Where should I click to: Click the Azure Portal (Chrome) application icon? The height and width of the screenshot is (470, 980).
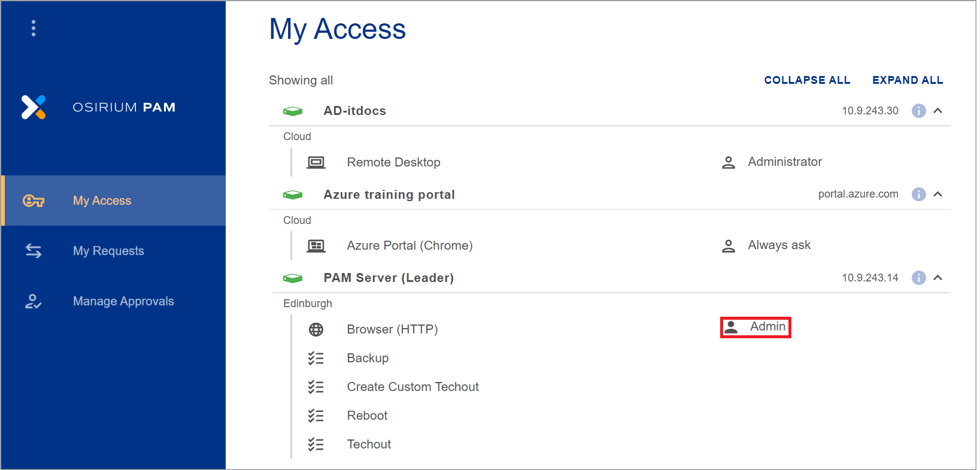tap(316, 245)
